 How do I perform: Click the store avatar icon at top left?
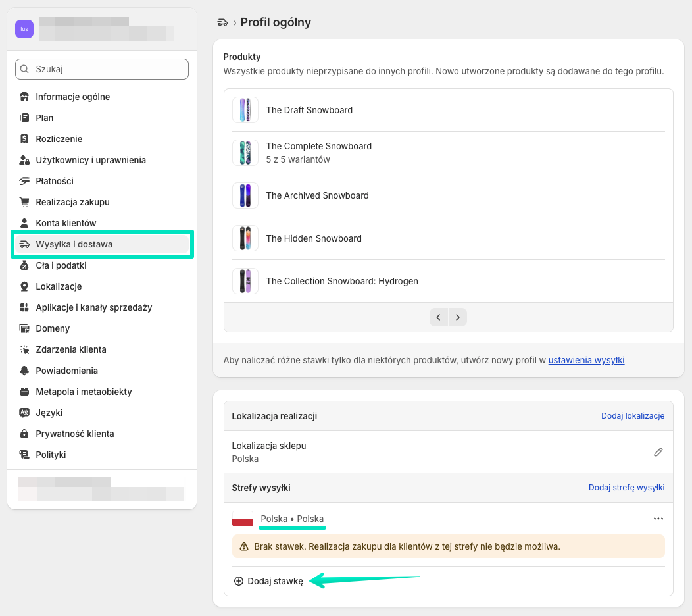coord(24,29)
